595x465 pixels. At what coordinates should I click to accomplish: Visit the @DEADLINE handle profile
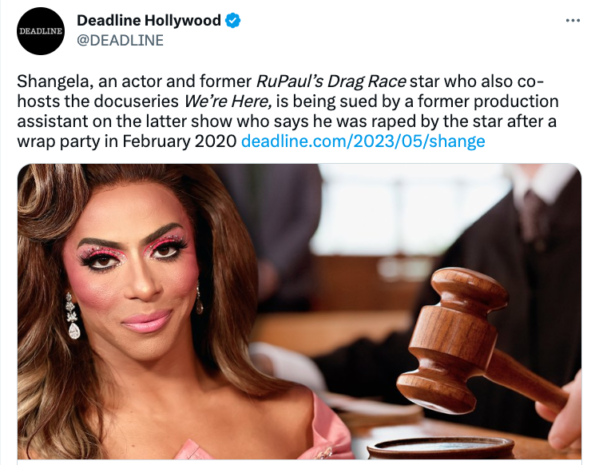click(x=120, y=40)
